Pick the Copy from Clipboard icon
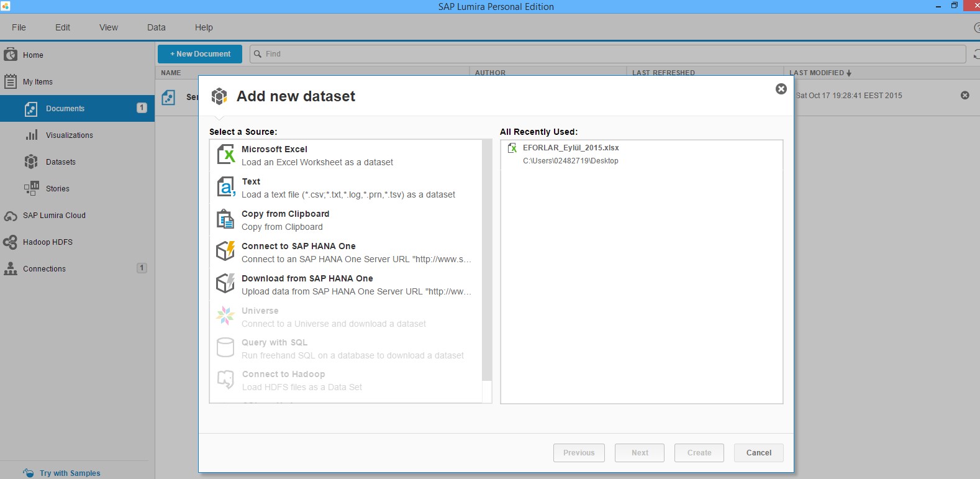This screenshot has width=980, height=479. pos(225,219)
